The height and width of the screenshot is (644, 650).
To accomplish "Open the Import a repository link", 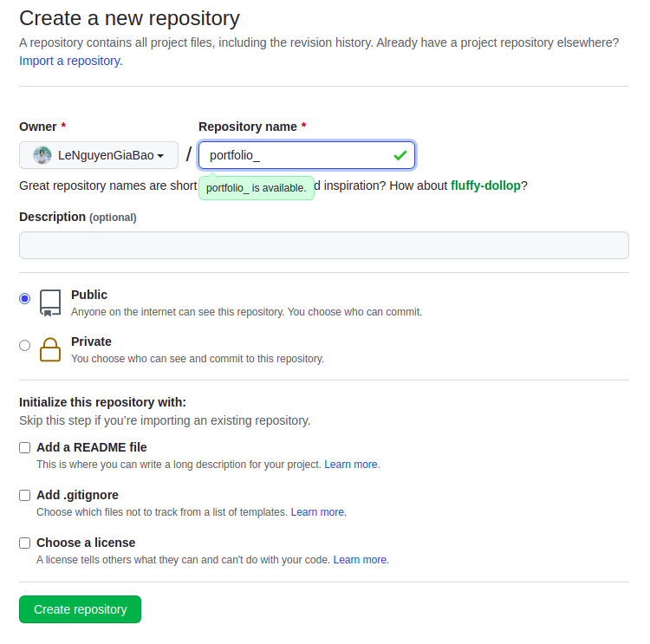I will 71,61.
